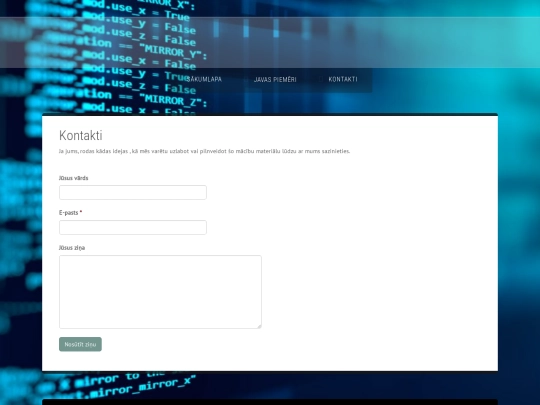
Task: Click the Kontakti page heading
Action: click(81, 135)
